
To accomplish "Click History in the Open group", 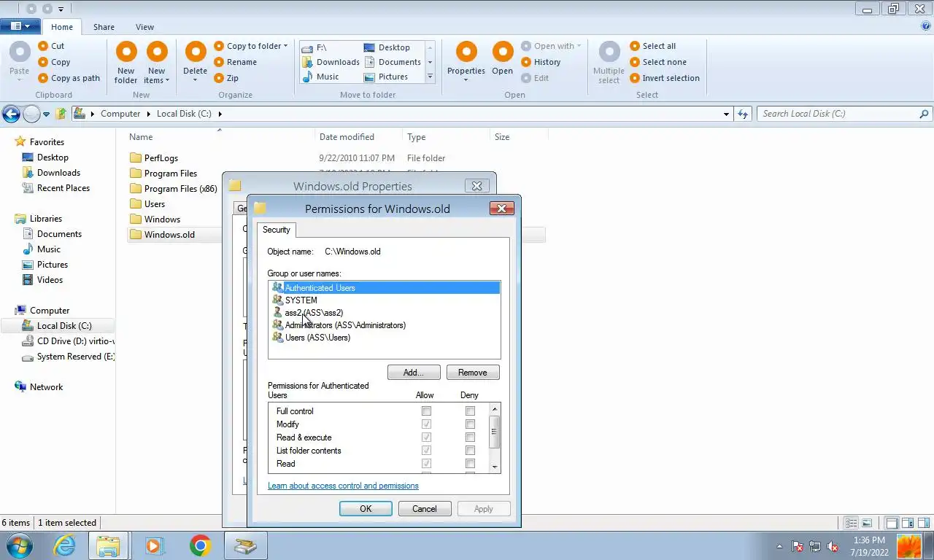I will [541, 62].
